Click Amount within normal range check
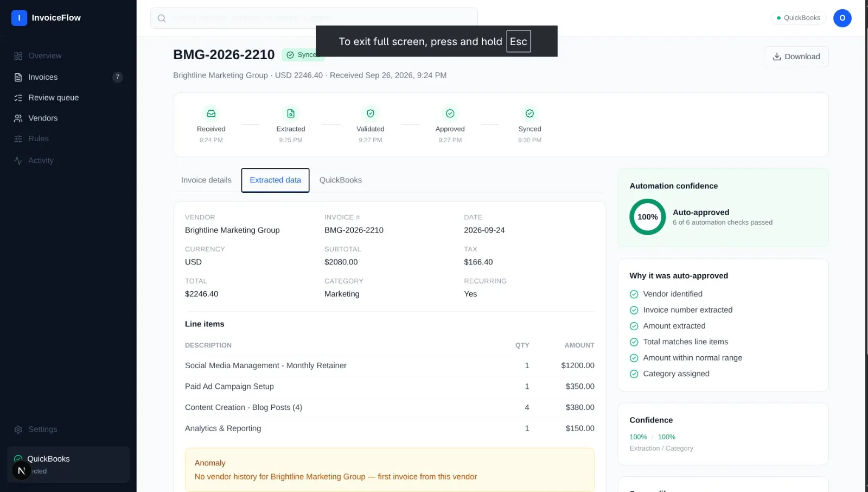Screen dimensions: 868x492 634,358
